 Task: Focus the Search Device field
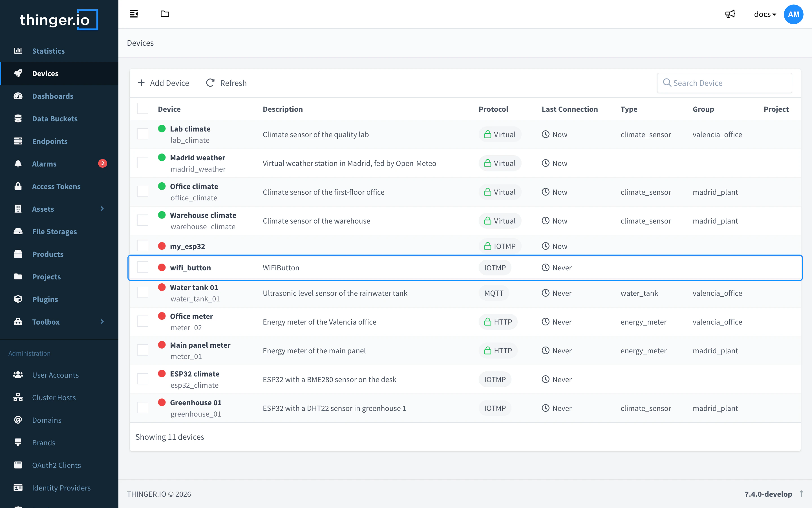(724, 83)
